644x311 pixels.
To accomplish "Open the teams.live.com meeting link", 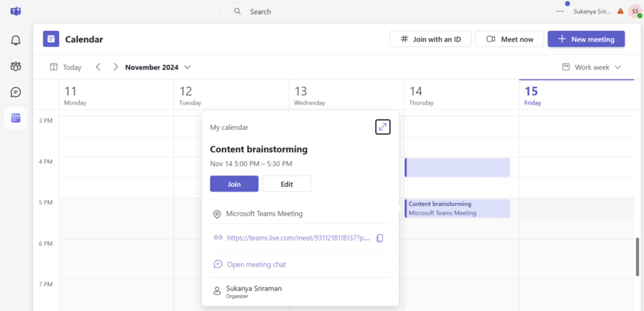I will pyautogui.click(x=298, y=238).
